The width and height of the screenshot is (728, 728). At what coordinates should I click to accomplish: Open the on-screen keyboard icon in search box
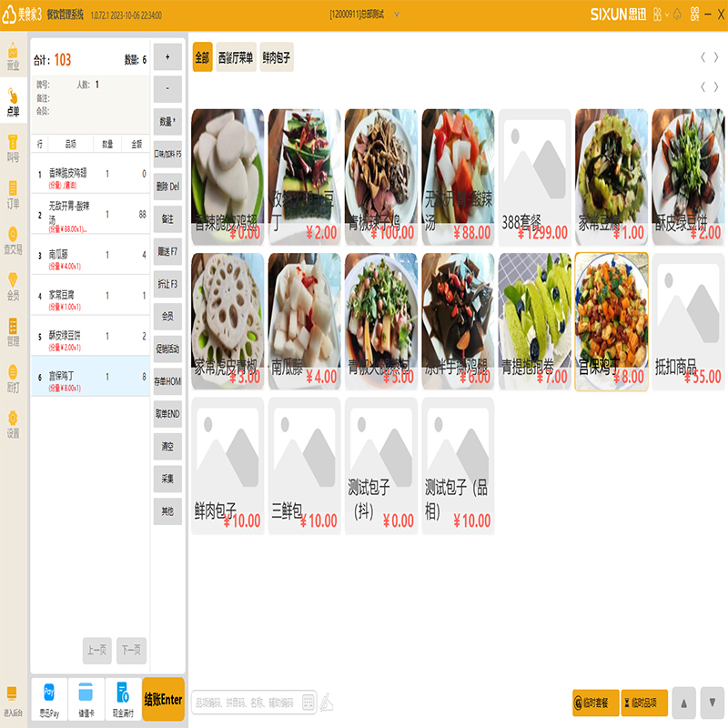pyautogui.click(x=308, y=702)
